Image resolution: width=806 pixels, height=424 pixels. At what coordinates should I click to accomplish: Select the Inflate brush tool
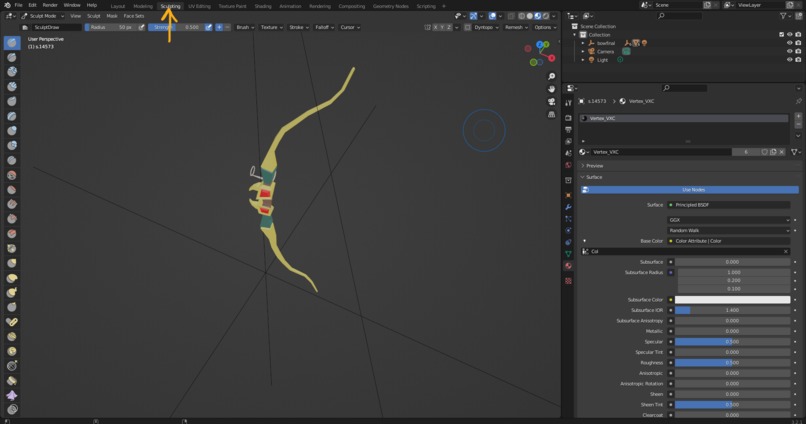(x=12, y=131)
